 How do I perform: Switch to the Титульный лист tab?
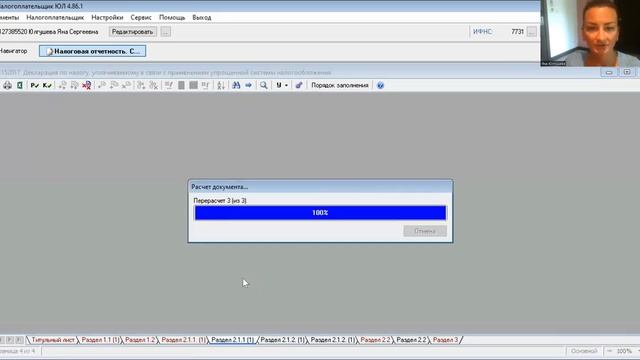tap(53, 340)
